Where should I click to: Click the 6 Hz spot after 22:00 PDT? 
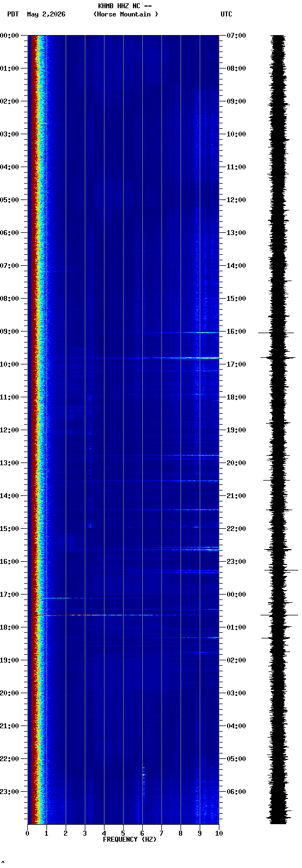(x=144, y=774)
